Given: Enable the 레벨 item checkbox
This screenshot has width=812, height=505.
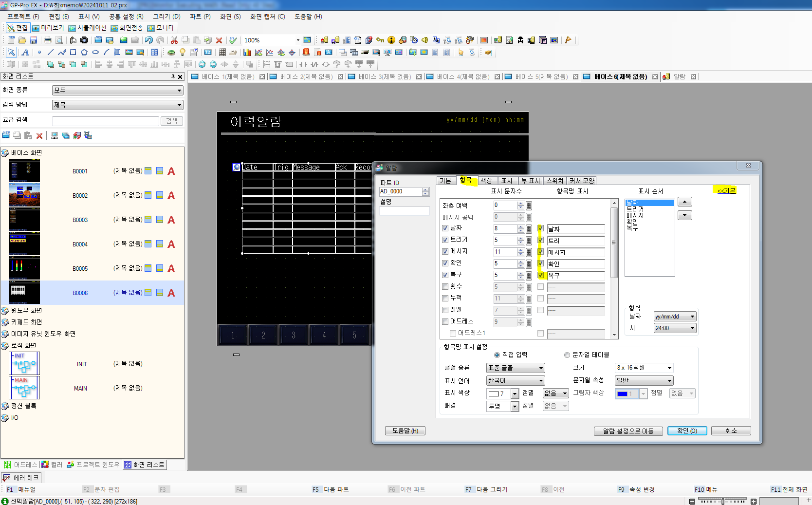Looking at the screenshot, I should (445, 310).
